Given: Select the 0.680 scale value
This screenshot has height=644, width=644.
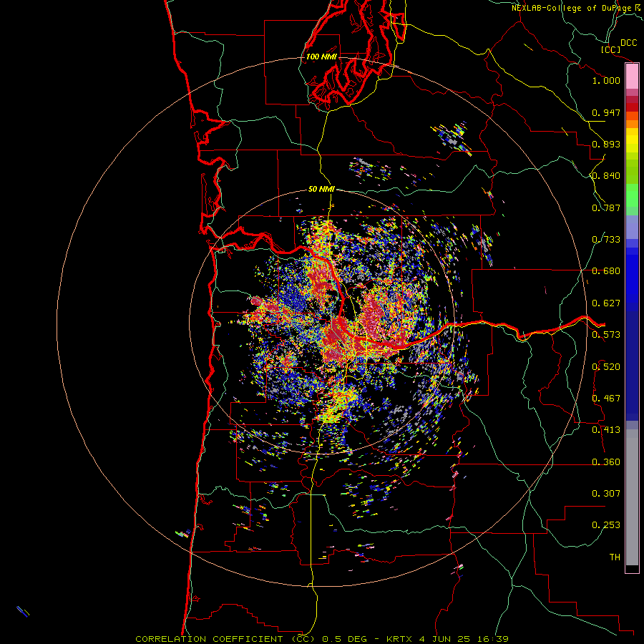Looking at the screenshot, I should (606, 271).
